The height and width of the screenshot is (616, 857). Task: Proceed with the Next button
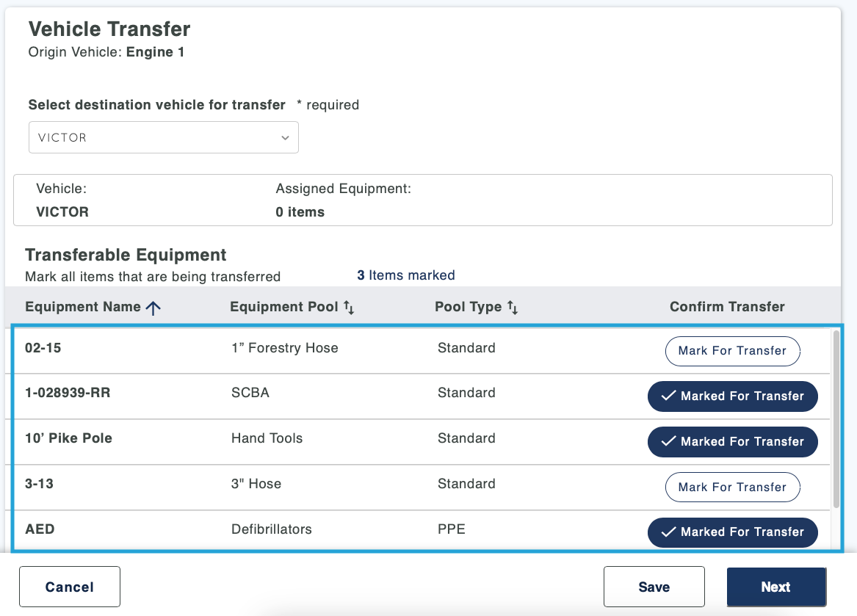(x=776, y=587)
